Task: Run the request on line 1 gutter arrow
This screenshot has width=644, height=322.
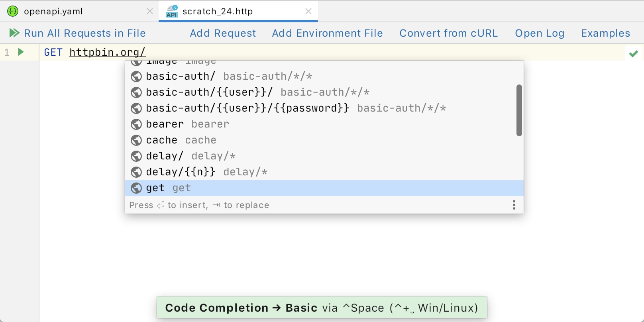Action: click(x=21, y=52)
